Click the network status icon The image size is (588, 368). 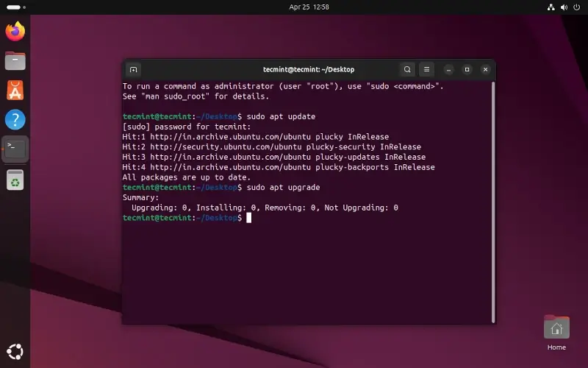551,7
